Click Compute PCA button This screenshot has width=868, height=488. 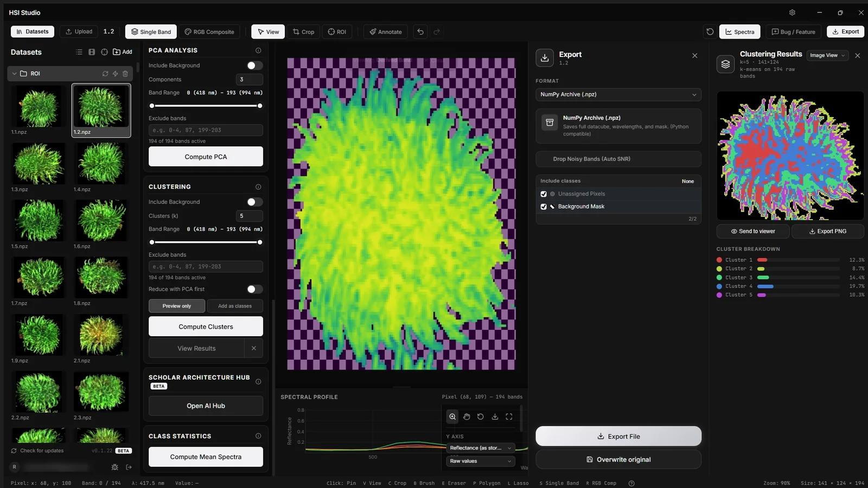(x=206, y=157)
